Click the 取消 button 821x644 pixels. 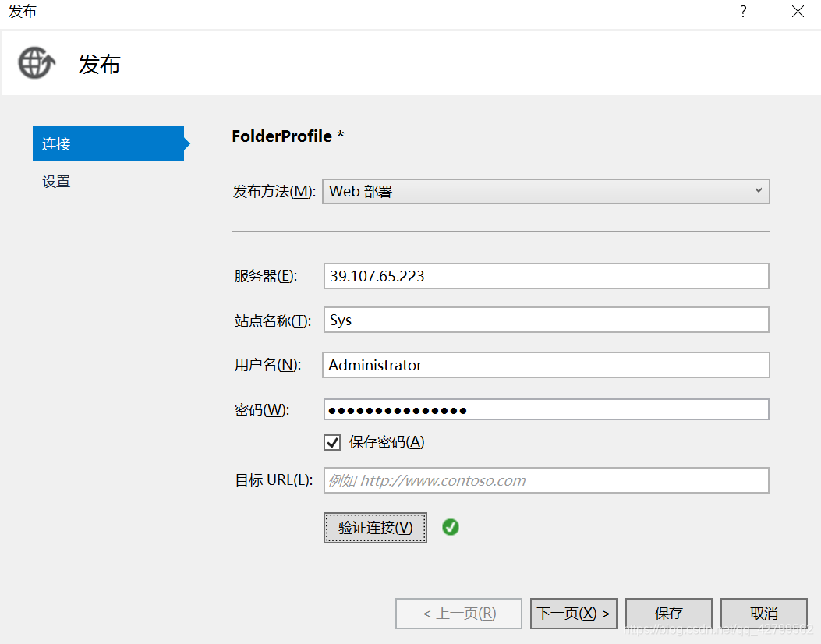point(764,613)
